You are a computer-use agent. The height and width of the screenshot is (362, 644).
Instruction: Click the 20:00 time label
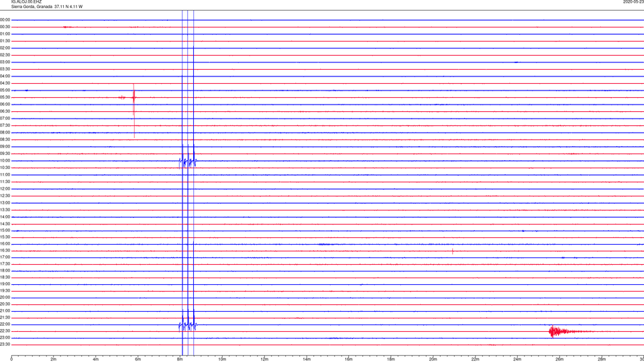[5, 297]
